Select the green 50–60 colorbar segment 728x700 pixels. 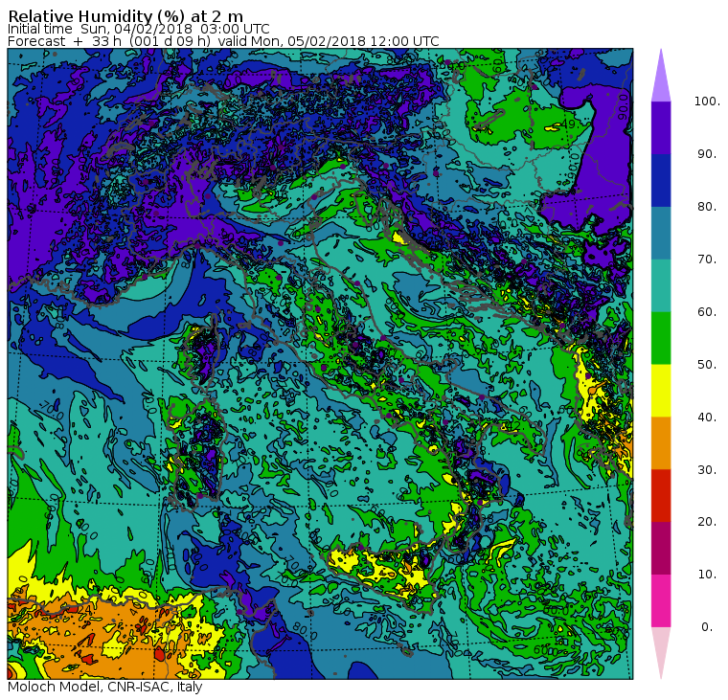pyautogui.click(x=661, y=338)
